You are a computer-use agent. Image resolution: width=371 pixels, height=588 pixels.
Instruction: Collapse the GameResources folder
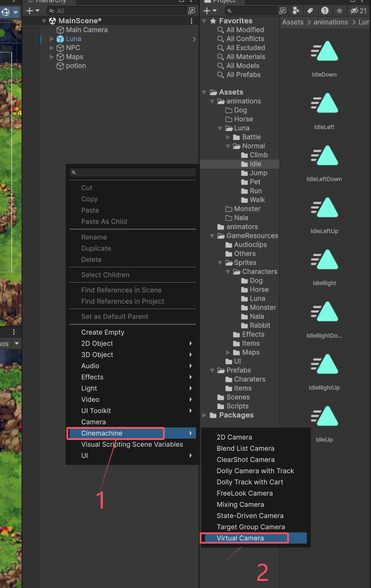coord(212,236)
